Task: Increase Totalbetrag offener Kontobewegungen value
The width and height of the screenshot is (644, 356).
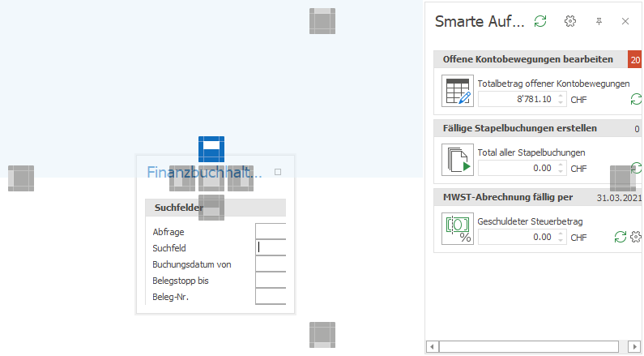Action: 561,96
